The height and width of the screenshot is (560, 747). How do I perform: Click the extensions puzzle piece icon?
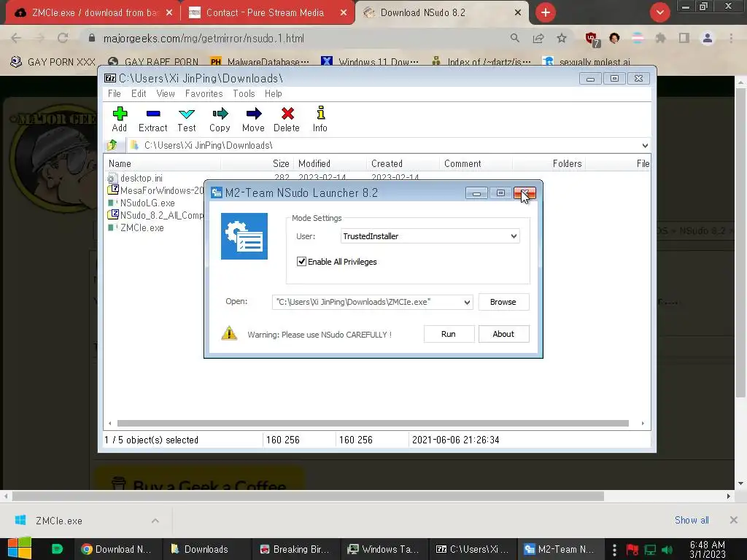(x=660, y=38)
